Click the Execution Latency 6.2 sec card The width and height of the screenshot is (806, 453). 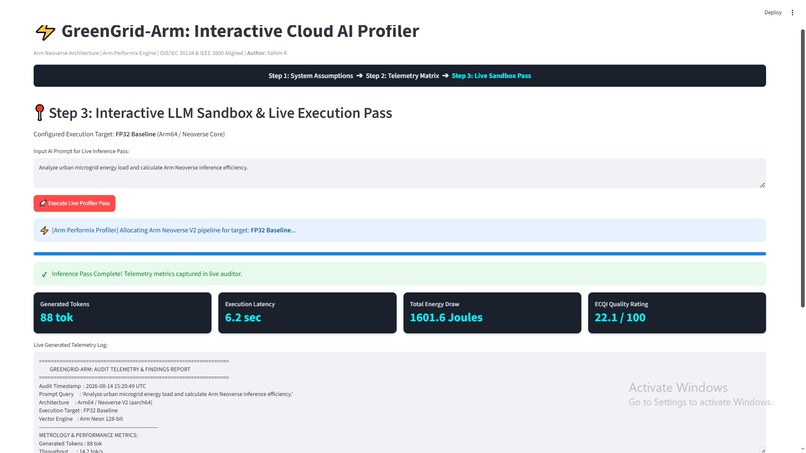coord(307,313)
